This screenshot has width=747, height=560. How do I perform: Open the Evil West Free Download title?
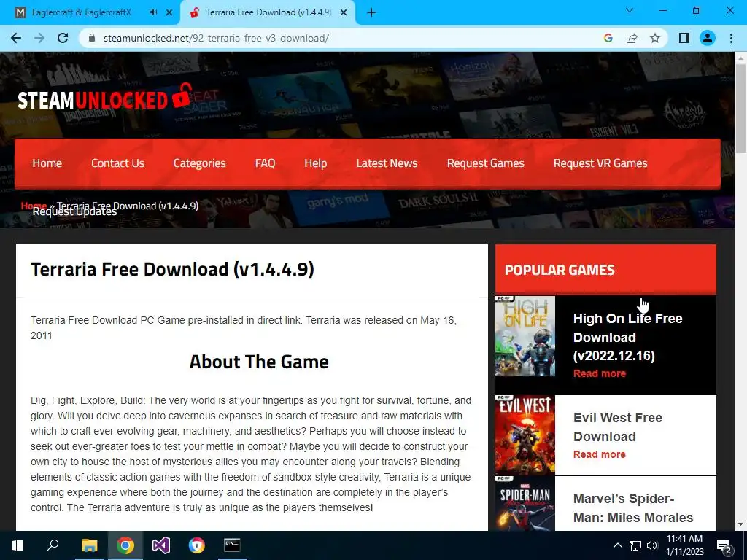coord(617,427)
